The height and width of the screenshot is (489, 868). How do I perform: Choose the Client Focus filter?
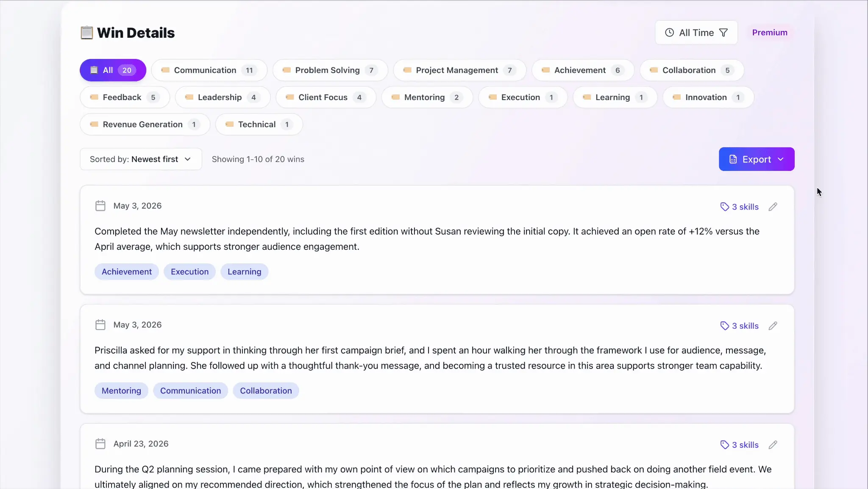[325, 97]
